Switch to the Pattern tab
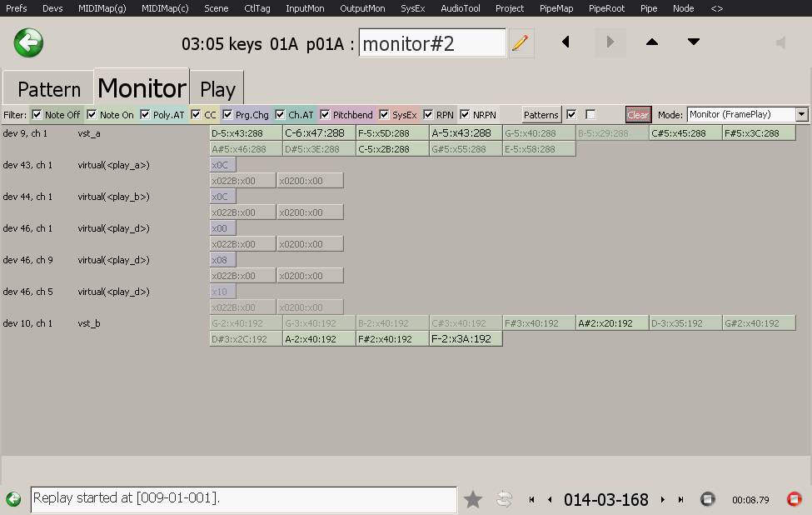This screenshot has height=515, width=812. 49,89
